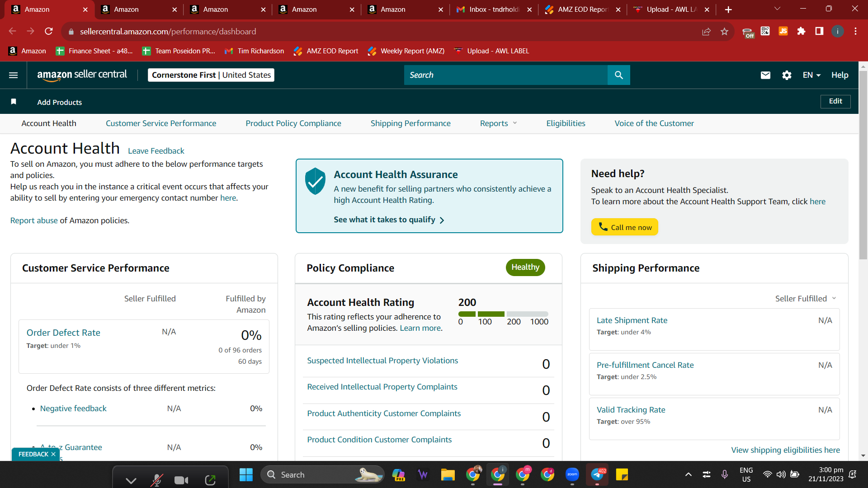
Task: Open File Explorer from taskbar
Action: point(448,474)
